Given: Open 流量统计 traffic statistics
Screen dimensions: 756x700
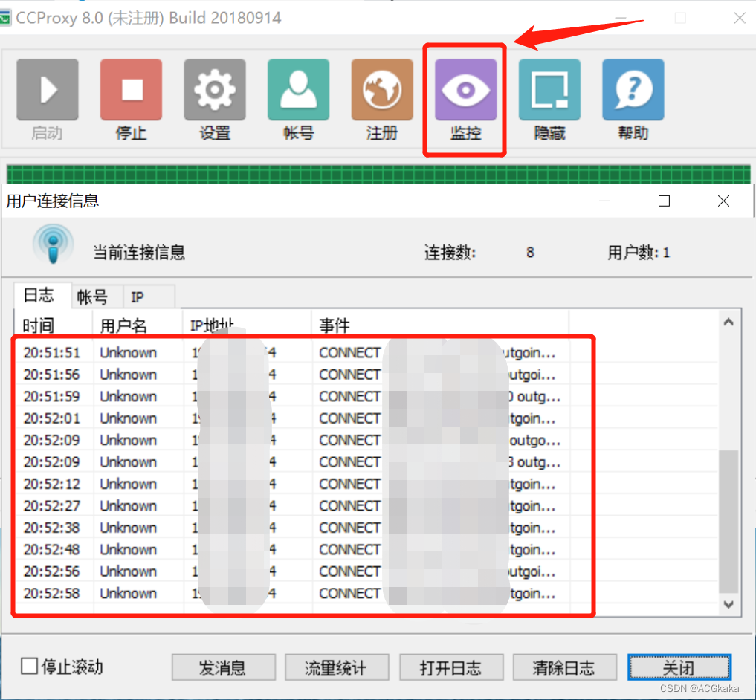Looking at the screenshot, I should pos(337,668).
